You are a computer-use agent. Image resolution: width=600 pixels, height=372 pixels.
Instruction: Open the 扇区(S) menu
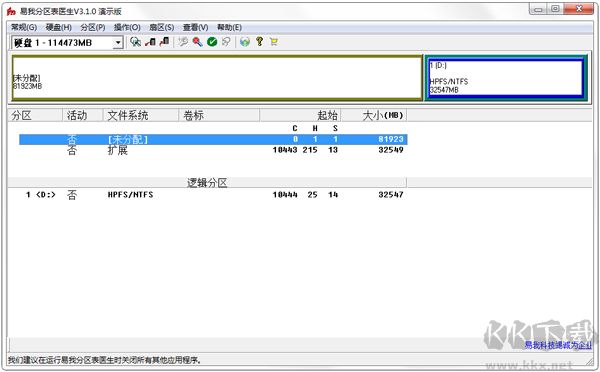click(x=161, y=28)
